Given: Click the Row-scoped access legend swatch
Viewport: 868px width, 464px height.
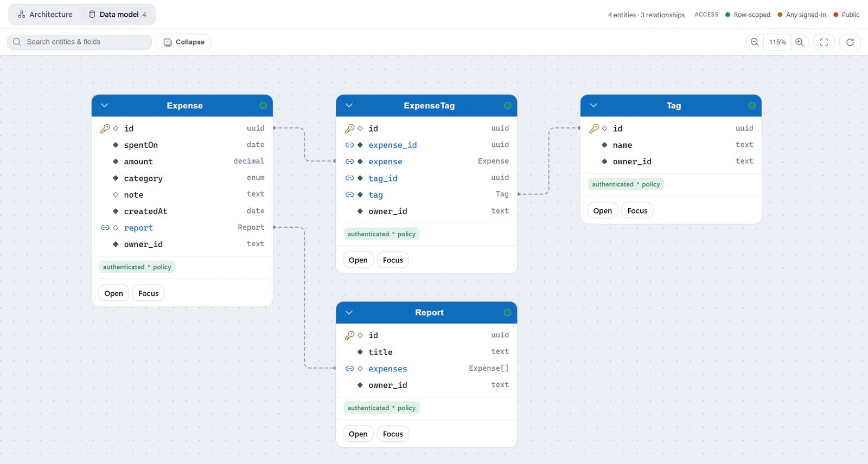Looking at the screenshot, I should pos(728,15).
